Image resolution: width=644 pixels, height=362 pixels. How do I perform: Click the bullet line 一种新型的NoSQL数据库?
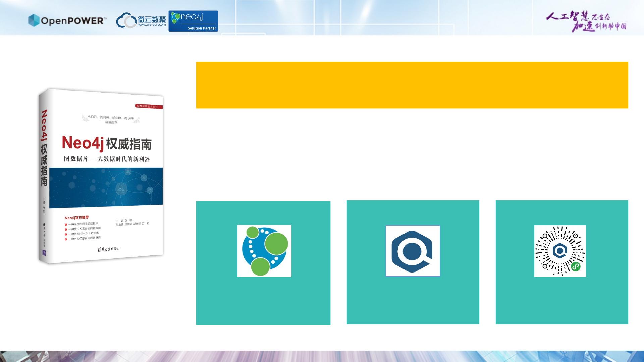(x=83, y=233)
